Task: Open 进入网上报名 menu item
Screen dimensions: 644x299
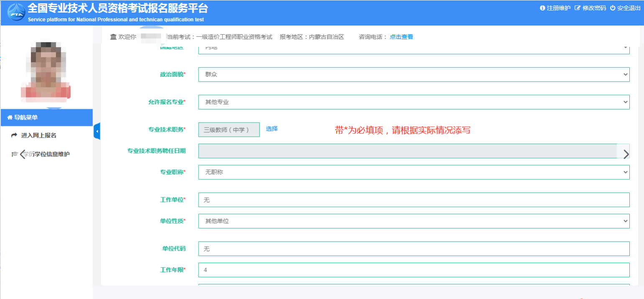Action: click(x=38, y=135)
